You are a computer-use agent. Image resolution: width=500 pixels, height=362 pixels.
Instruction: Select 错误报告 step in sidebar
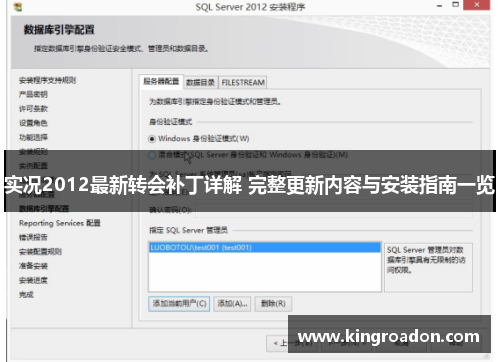(33, 237)
